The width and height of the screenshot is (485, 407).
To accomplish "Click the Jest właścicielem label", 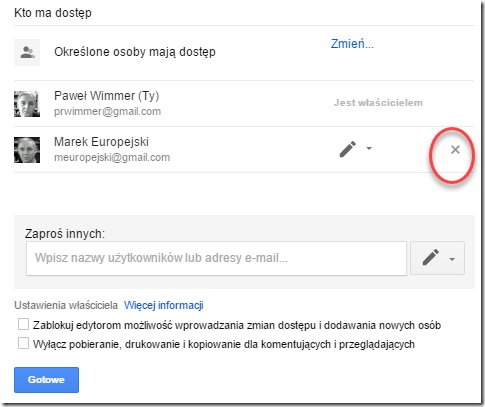I will 378,103.
